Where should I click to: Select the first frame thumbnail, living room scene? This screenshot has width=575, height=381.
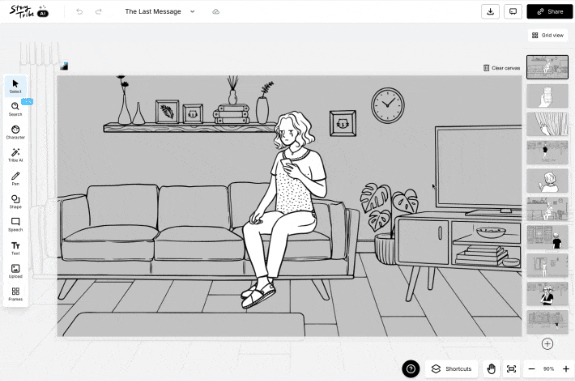click(x=547, y=67)
